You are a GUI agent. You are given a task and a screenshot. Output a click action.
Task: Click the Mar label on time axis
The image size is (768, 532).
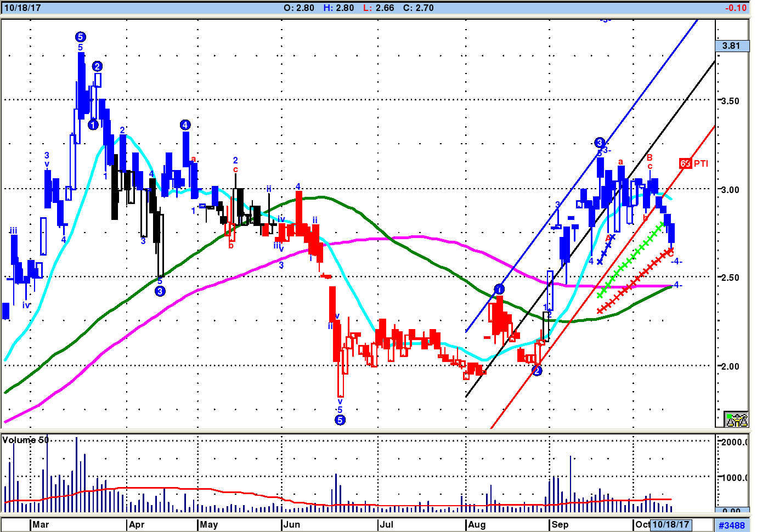[x=41, y=524]
